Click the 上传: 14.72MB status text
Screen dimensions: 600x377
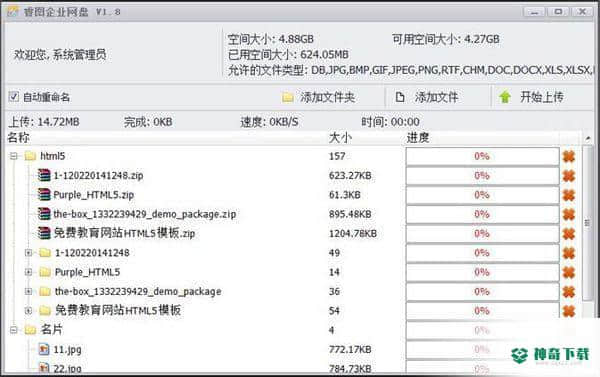44,122
